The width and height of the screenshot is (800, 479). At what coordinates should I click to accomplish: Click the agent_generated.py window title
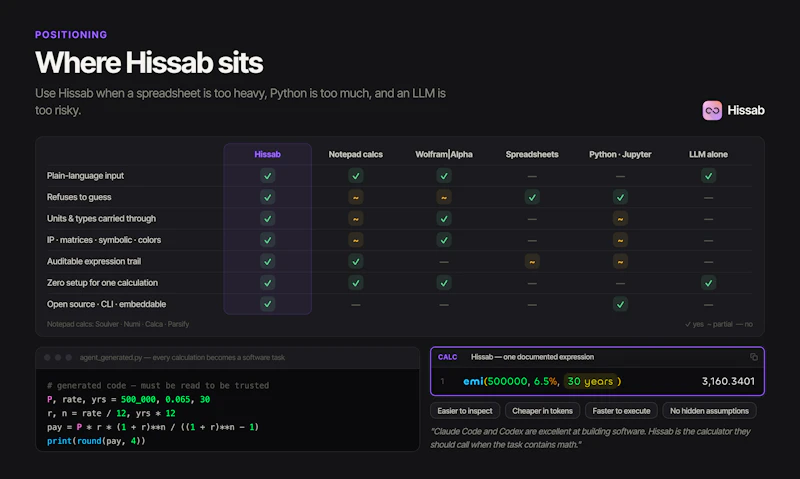(182, 358)
